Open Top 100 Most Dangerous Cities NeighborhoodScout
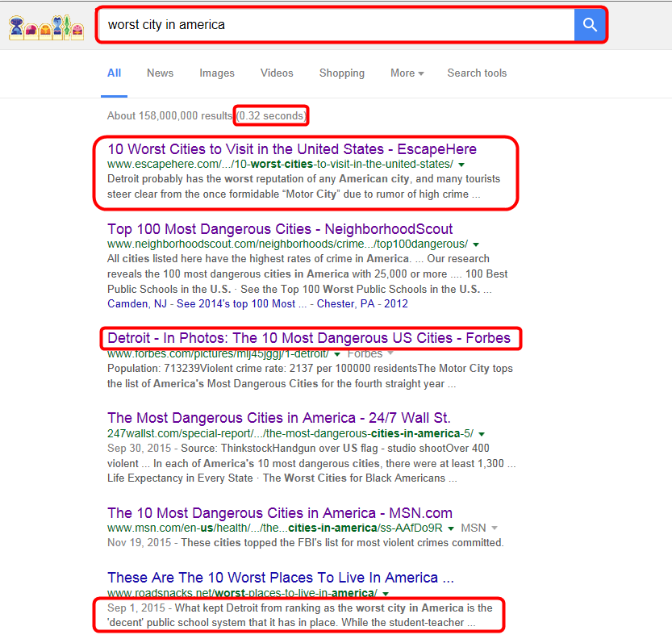 click(x=280, y=229)
